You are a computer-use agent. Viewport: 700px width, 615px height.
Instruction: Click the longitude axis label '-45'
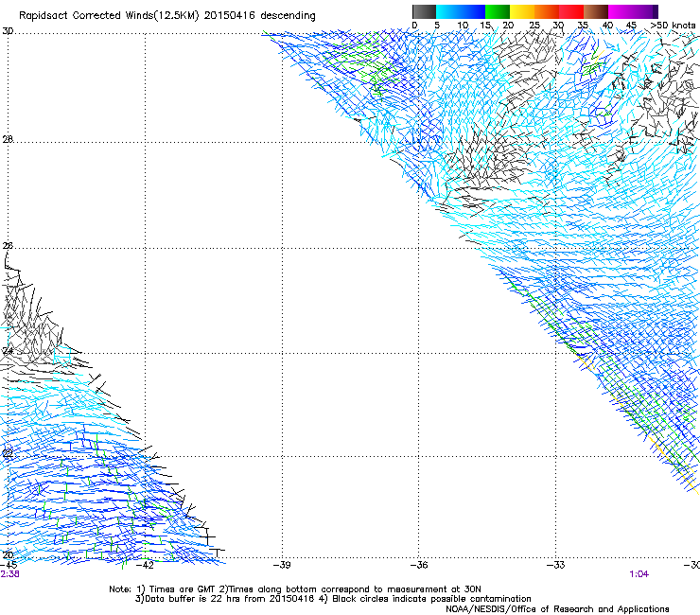9,565
